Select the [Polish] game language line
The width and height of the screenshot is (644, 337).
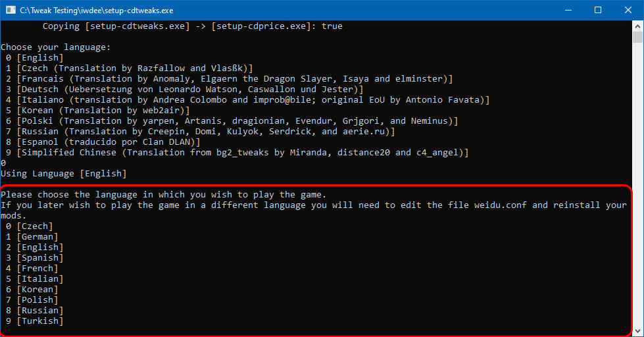point(37,300)
